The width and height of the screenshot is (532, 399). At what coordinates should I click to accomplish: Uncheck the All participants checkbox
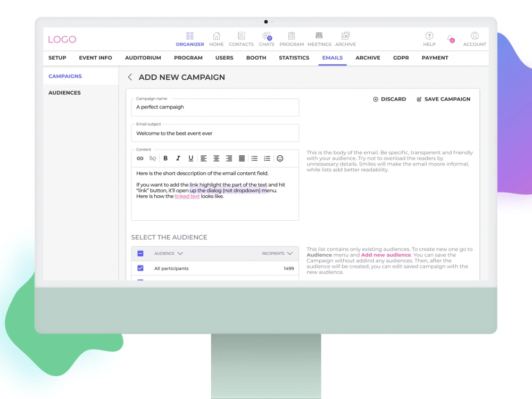(140, 268)
